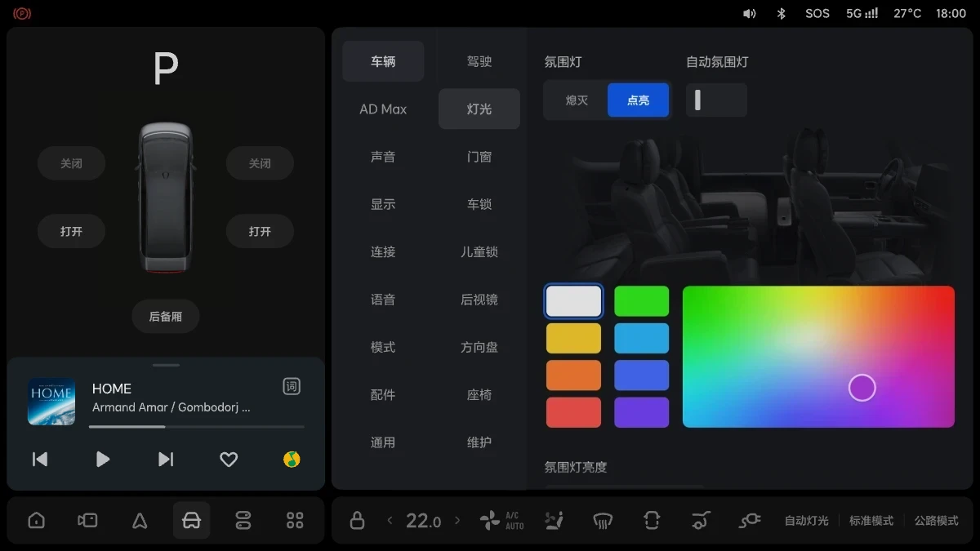Tap left 关闭 door button
This screenshot has width=980, height=551.
[x=71, y=163]
